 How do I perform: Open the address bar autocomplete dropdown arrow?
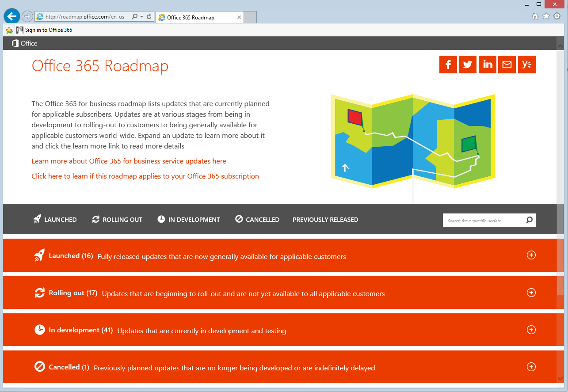141,17
